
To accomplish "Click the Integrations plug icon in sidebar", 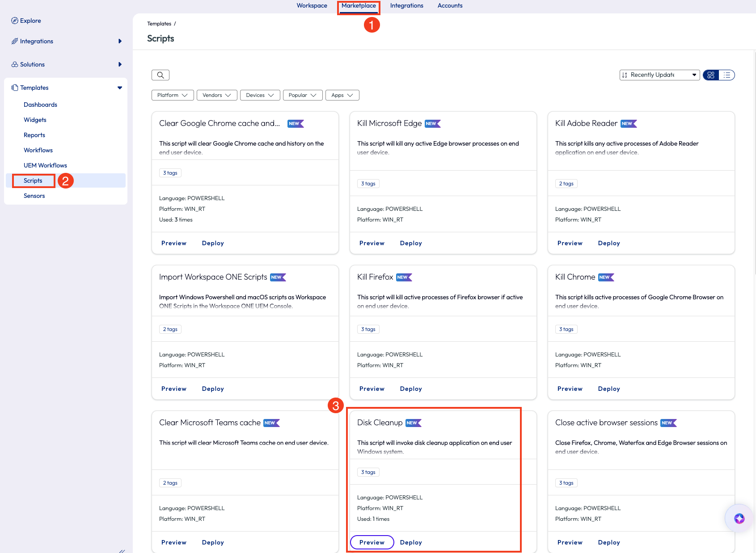I will tap(15, 41).
